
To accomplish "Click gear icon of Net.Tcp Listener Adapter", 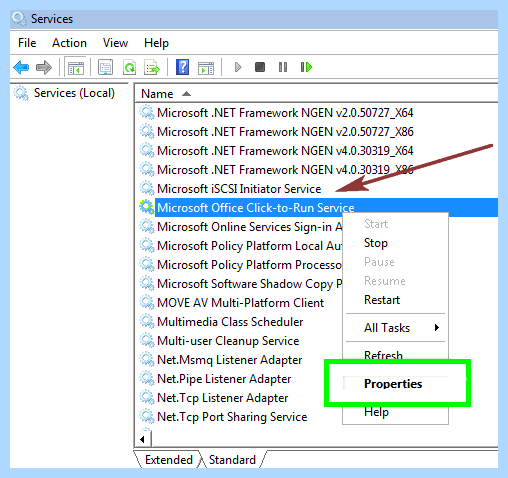I will 147,398.
